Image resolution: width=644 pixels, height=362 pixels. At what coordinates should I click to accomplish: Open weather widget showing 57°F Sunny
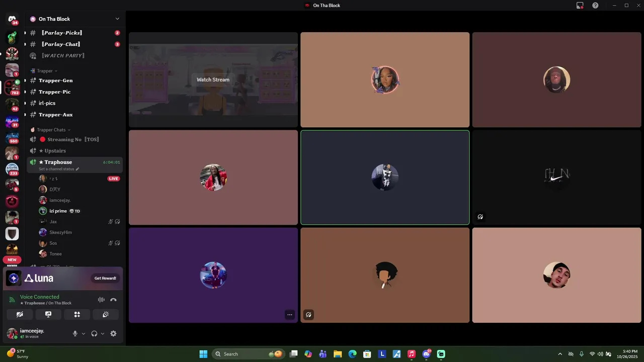tap(18, 354)
